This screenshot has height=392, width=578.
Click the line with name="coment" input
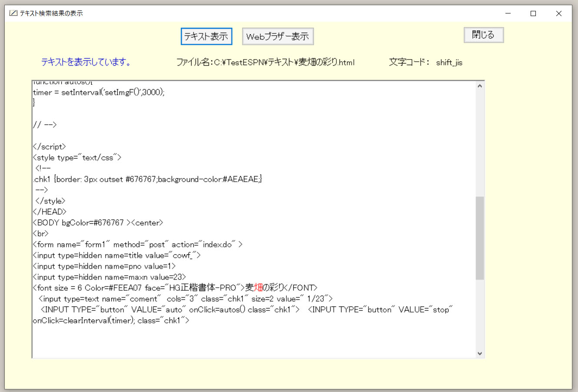186,299
